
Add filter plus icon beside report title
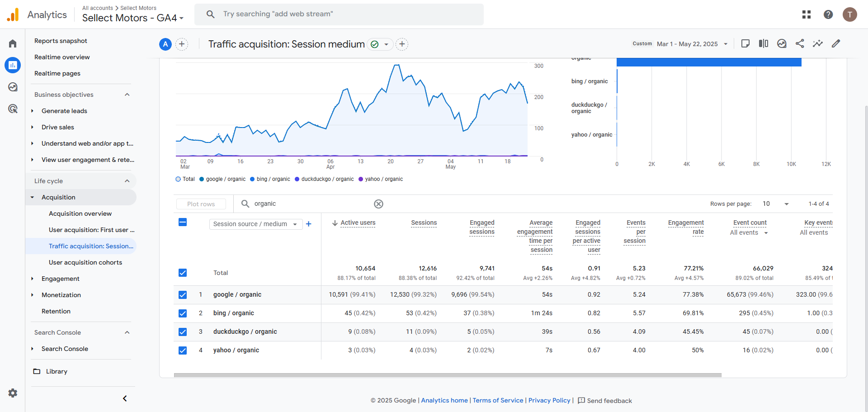402,44
